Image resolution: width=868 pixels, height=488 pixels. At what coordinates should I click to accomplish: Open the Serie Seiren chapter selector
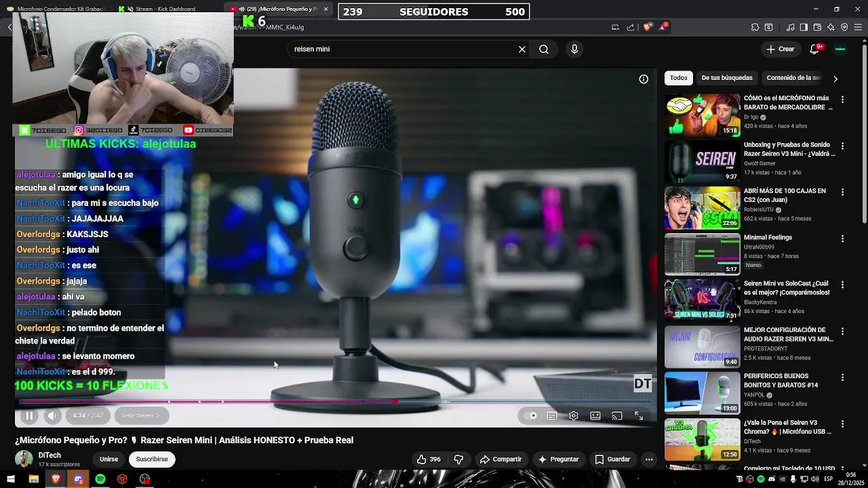[x=140, y=415]
